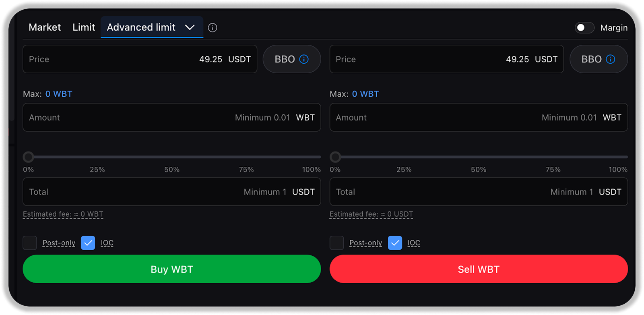Switch to the Market order tab
644x315 pixels.
click(45, 27)
